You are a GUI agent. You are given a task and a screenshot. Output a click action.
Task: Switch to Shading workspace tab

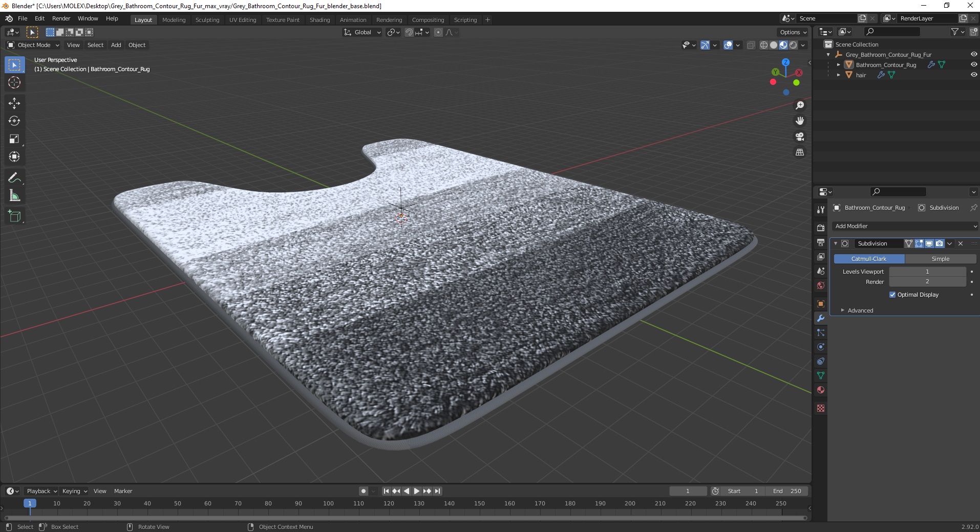point(319,20)
